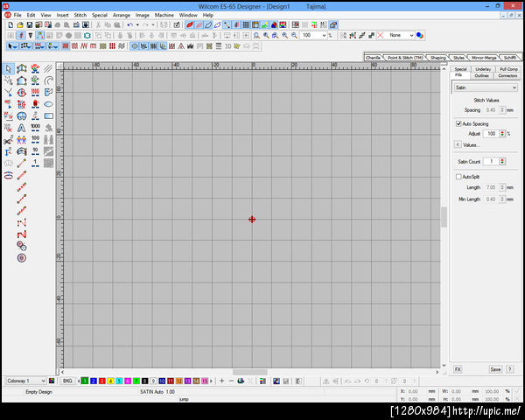Select green color swatch 1
The image size is (525, 420).
(x=85, y=381)
